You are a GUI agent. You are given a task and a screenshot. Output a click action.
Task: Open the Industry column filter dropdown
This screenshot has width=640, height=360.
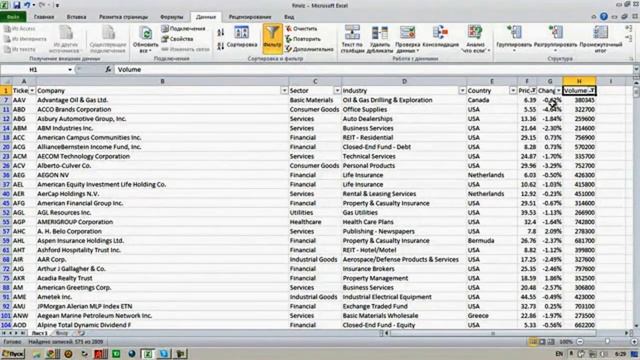click(462, 91)
